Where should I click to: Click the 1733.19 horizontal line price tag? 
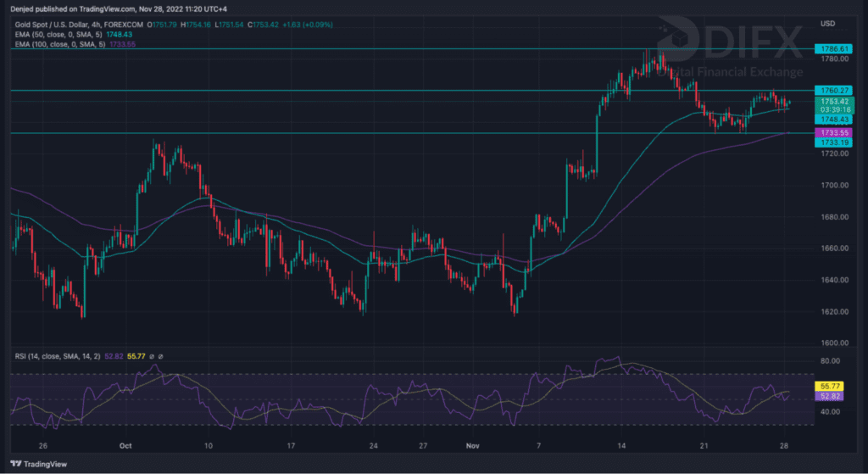(x=832, y=142)
